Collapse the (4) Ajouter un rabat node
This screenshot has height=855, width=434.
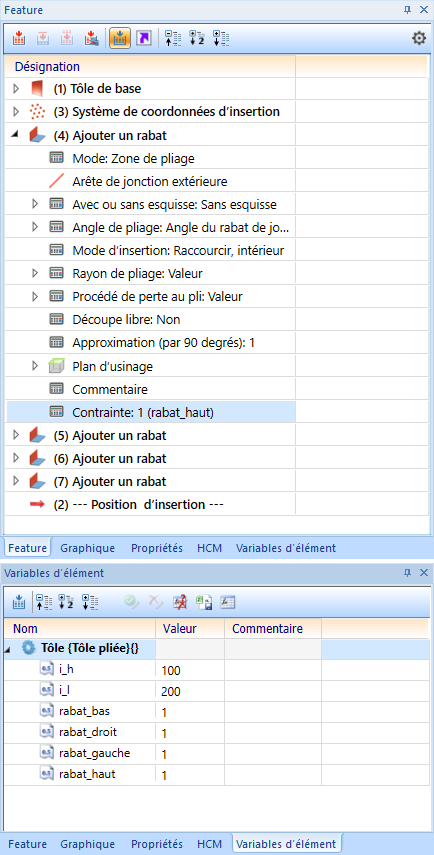[x=16, y=134]
